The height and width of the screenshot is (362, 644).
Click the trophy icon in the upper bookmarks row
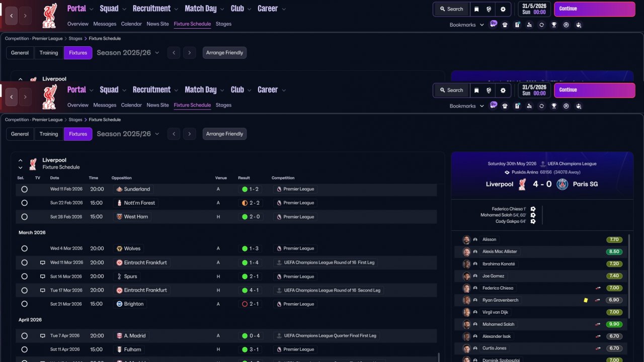pos(554,25)
